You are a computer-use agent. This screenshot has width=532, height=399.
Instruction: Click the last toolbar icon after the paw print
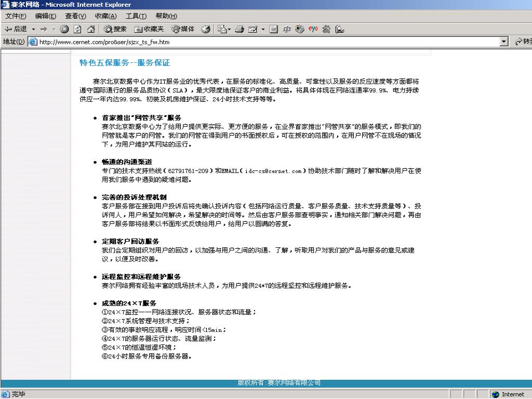coord(340,29)
